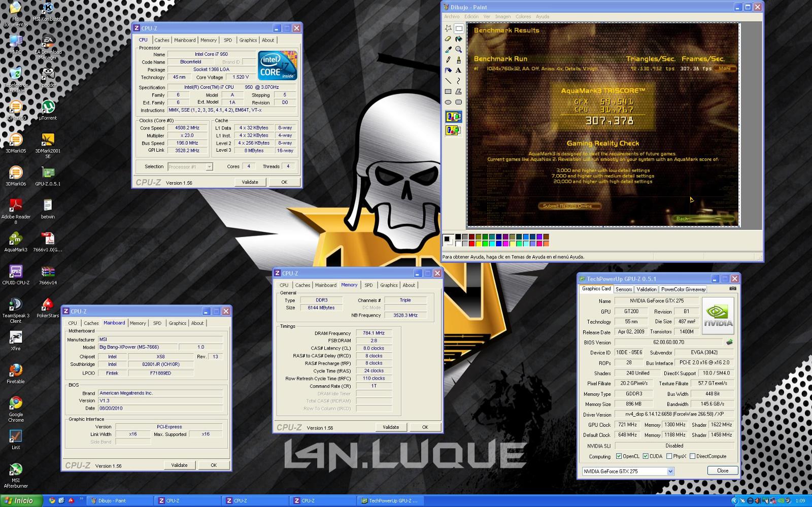
Task: Open the 3DMark06 desktop icon
Action: 16,176
